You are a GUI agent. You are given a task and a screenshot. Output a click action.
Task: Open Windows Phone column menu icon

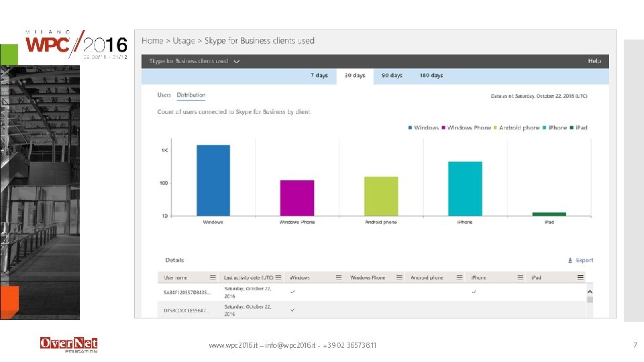click(x=399, y=278)
